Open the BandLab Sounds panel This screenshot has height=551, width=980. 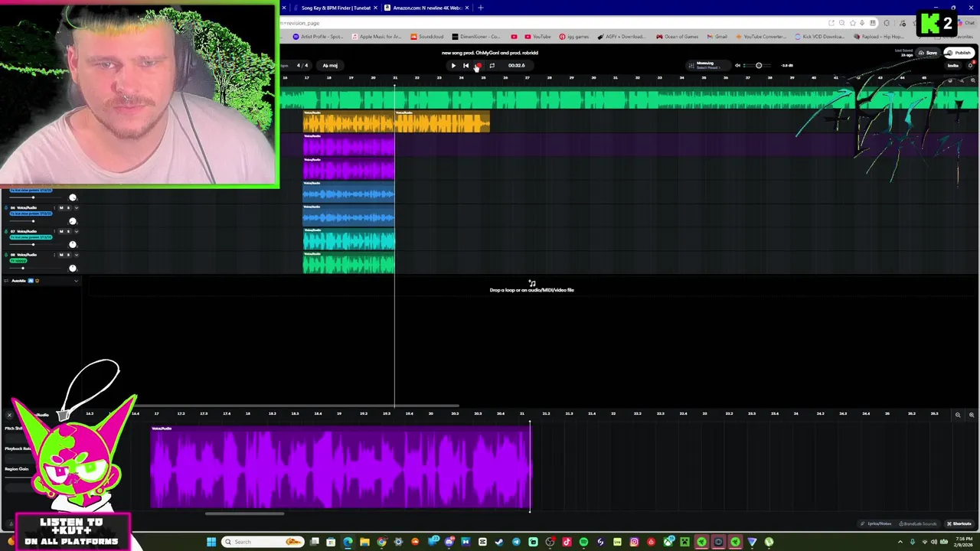918,523
